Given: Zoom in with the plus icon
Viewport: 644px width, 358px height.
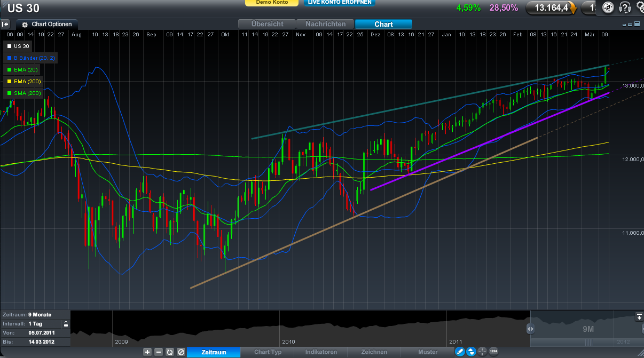Looking at the screenshot, I should (147, 352).
